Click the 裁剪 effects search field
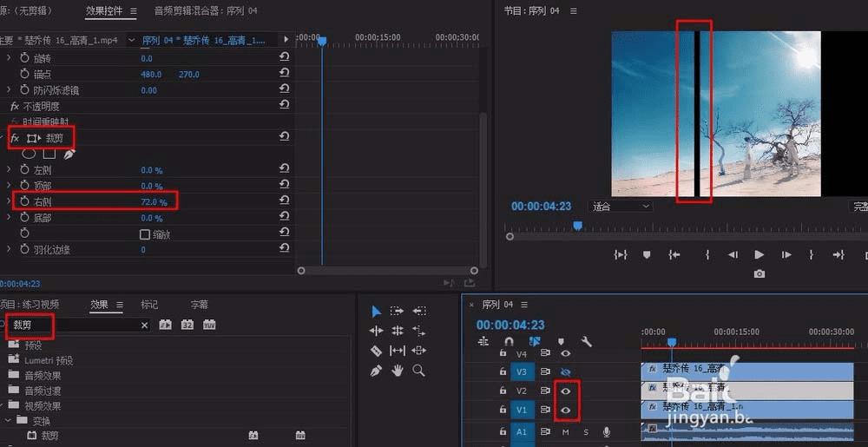Image resolution: width=868 pixels, height=447 pixels. [x=76, y=325]
